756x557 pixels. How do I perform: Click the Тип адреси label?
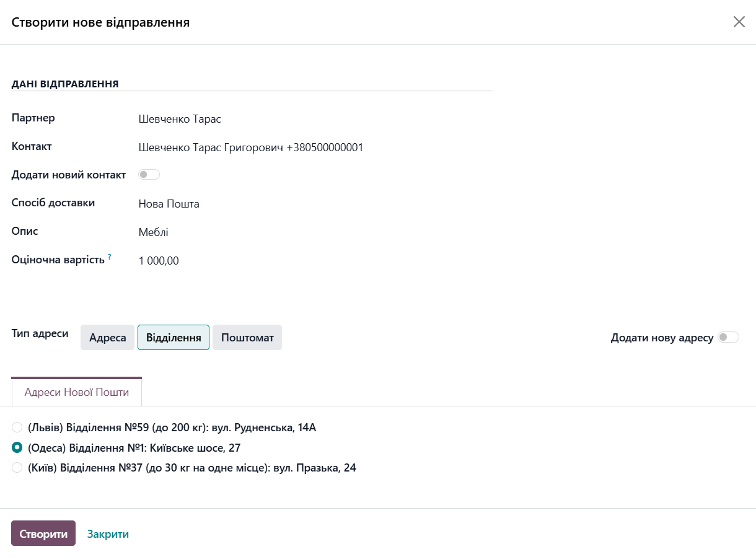click(x=40, y=333)
